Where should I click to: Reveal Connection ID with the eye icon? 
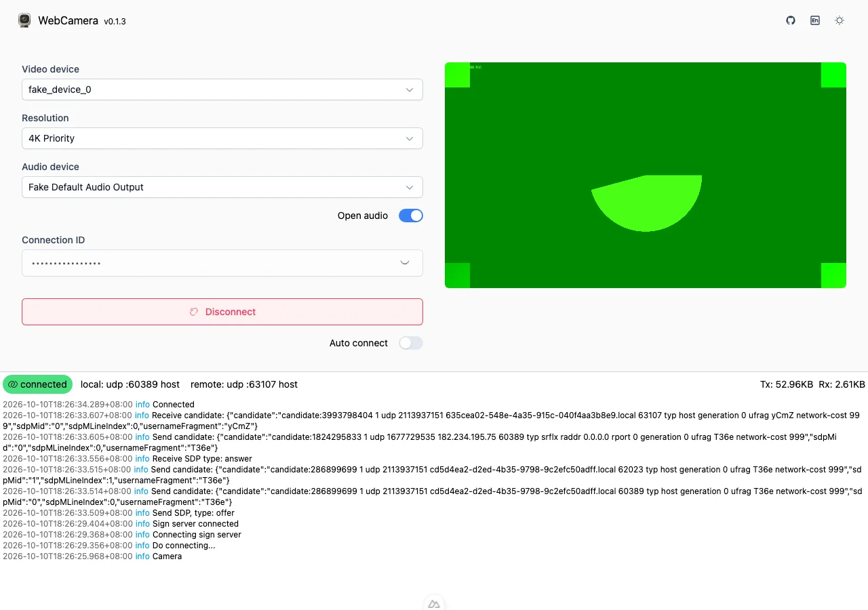405,263
